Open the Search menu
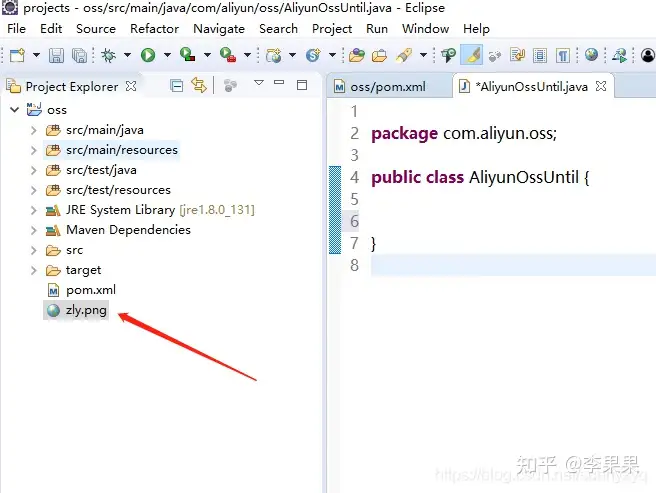The height and width of the screenshot is (493, 656). pyautogui.click(x=278, y=29)
